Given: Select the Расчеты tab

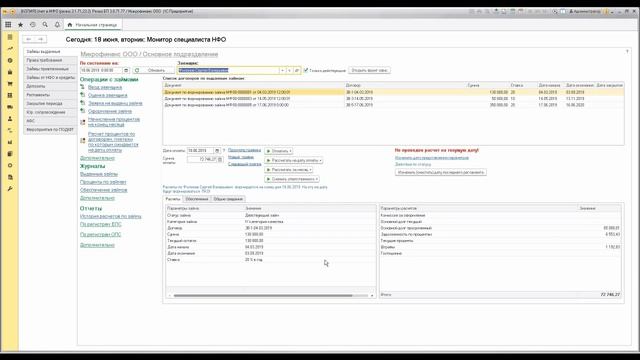Looking at the screenshot, I should pos(173,199).
